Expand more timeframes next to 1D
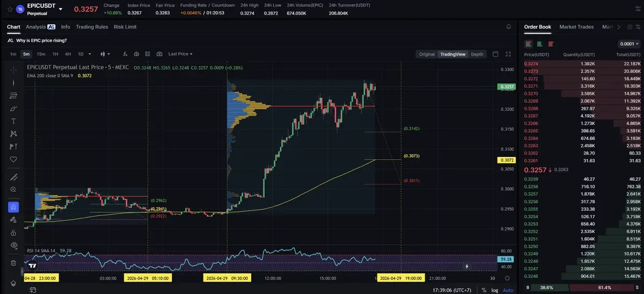This screenshot has height=294, width=644. tap(89, 54)
